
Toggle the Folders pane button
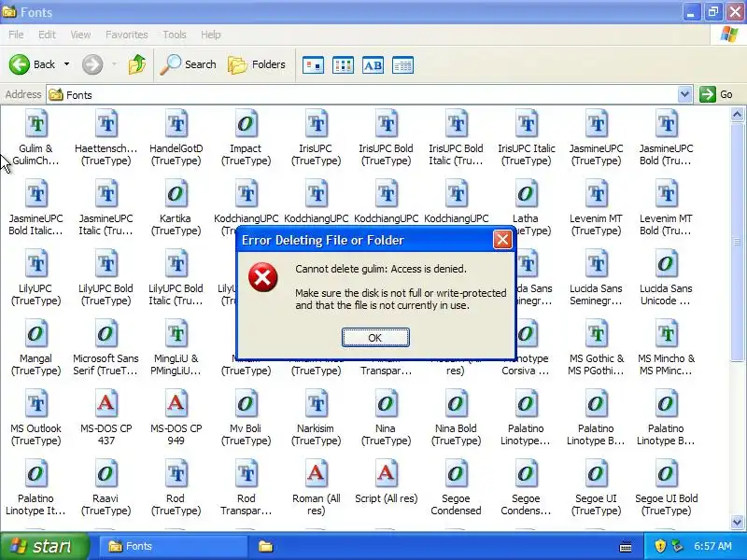[257, 64]
